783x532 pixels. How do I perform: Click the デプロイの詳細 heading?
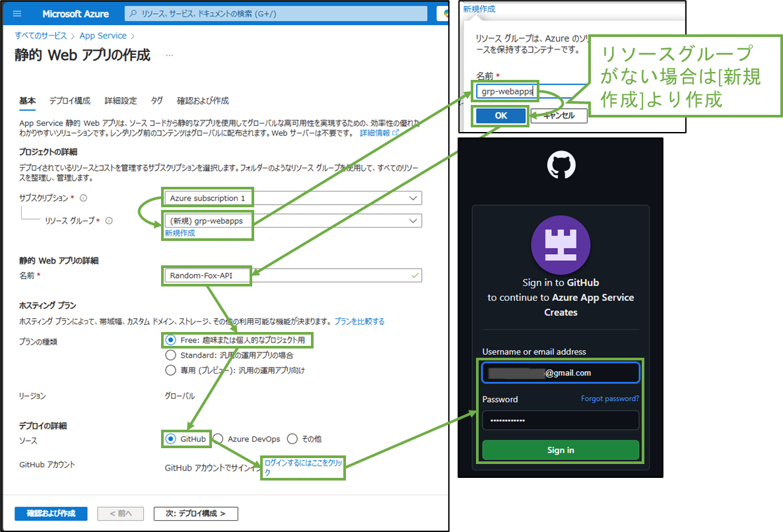click(43, 426)
